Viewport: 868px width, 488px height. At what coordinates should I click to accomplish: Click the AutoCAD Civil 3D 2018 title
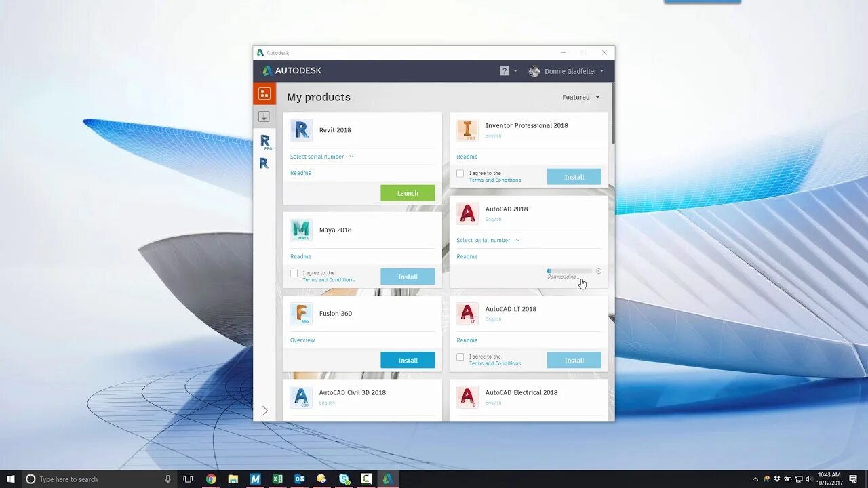(353, 392)
